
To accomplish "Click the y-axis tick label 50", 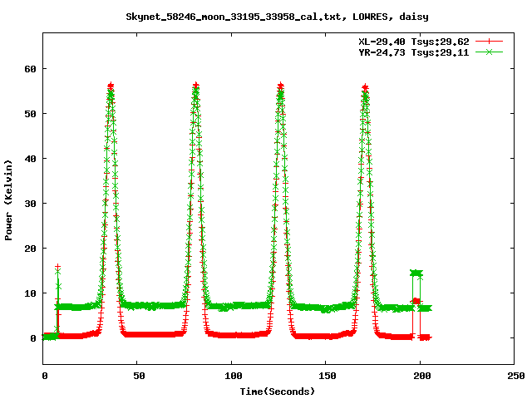I will pos(30,114).
